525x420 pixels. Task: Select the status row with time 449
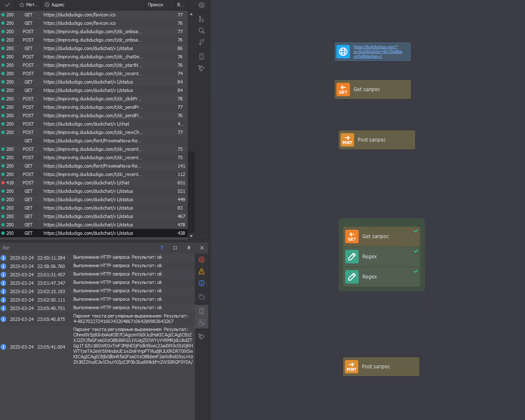point(94,199)
